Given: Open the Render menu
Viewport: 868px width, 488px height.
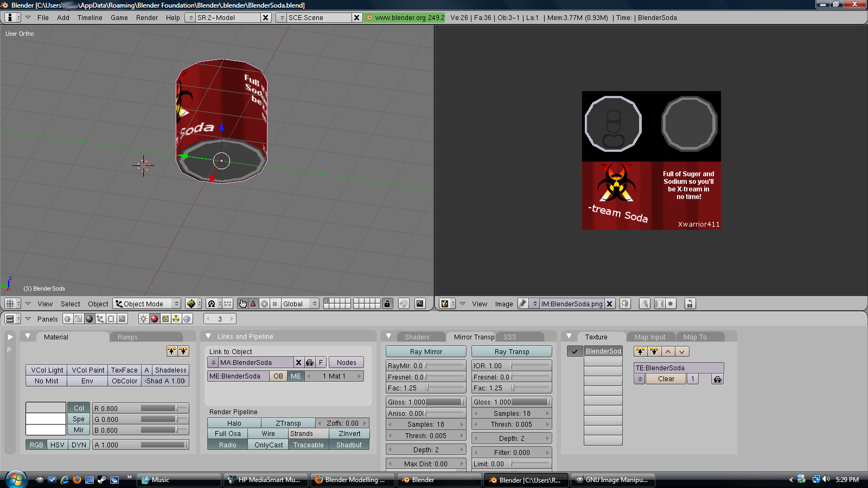Looking at the screenshot, I should pyautogui.click(x=146, y=17).
